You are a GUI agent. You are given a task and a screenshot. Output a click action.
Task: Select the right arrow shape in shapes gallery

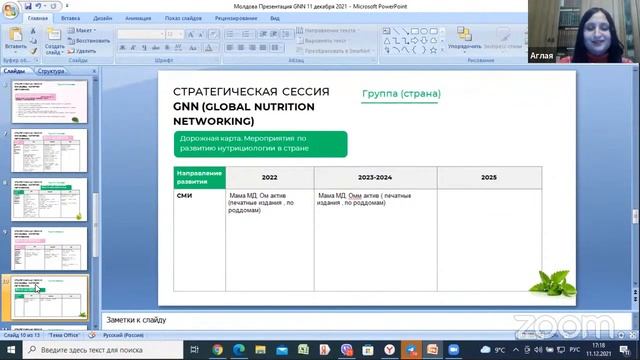click(415, 40)
